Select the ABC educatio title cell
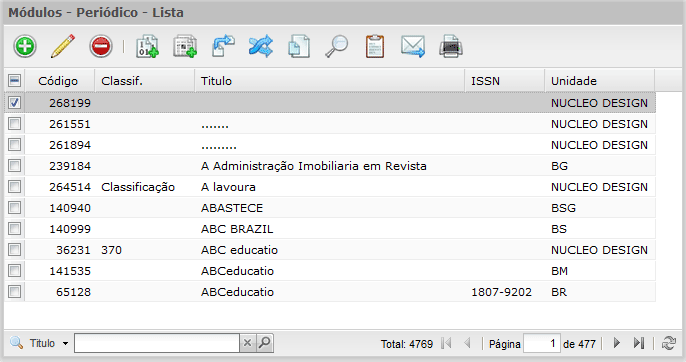 click(239, 250)
